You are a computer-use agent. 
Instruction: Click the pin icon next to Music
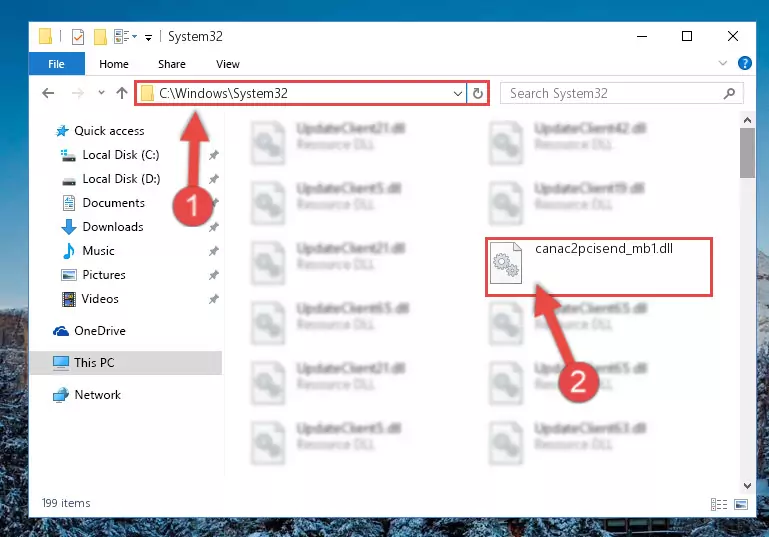tap(213, 252)
